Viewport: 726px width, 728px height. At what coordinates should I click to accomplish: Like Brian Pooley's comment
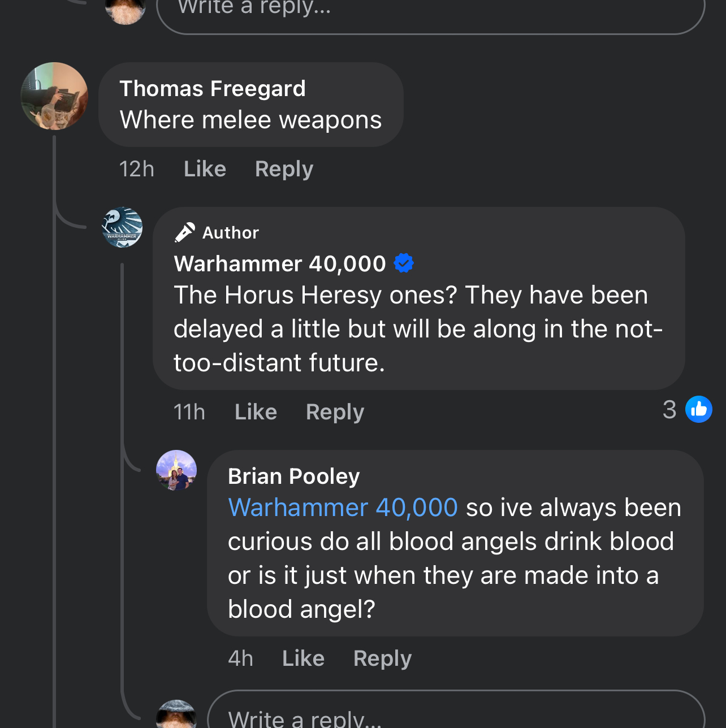(303, 658)
